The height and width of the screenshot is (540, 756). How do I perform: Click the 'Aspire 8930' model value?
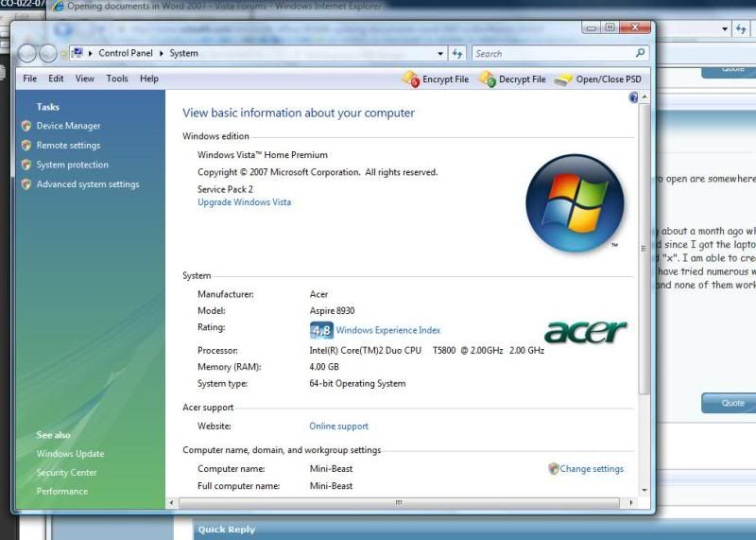333,311
